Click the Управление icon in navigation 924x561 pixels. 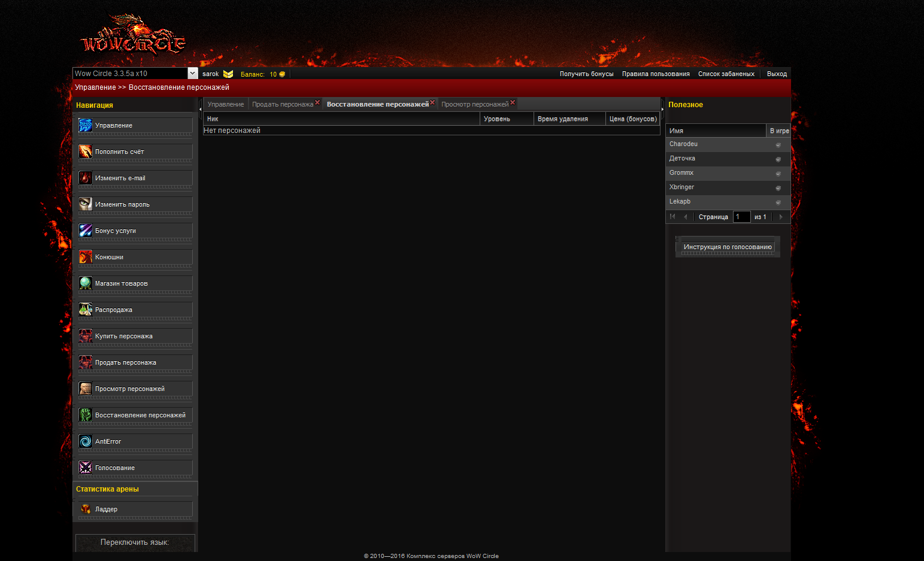[86, 125]
